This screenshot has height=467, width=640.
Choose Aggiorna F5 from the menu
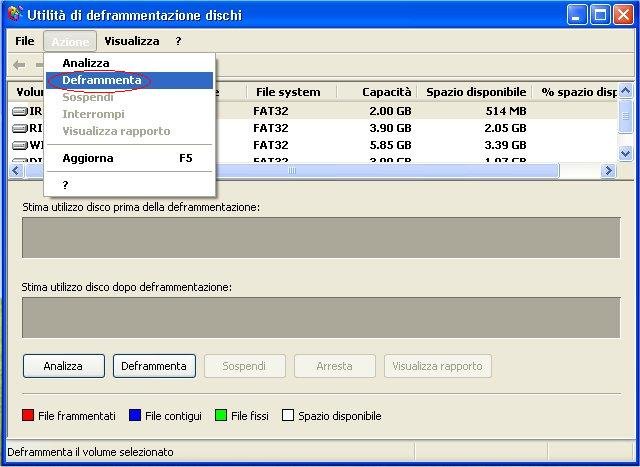tap(130, 158)
